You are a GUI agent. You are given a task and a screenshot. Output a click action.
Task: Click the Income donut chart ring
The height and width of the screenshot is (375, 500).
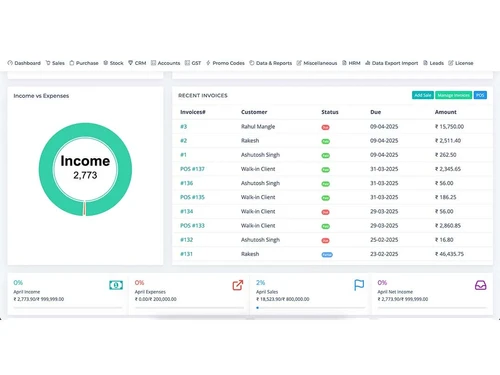[85, 130]
